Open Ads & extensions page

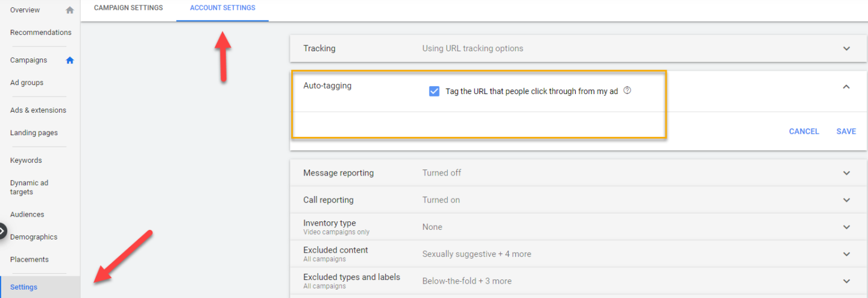tap(38, 110)
